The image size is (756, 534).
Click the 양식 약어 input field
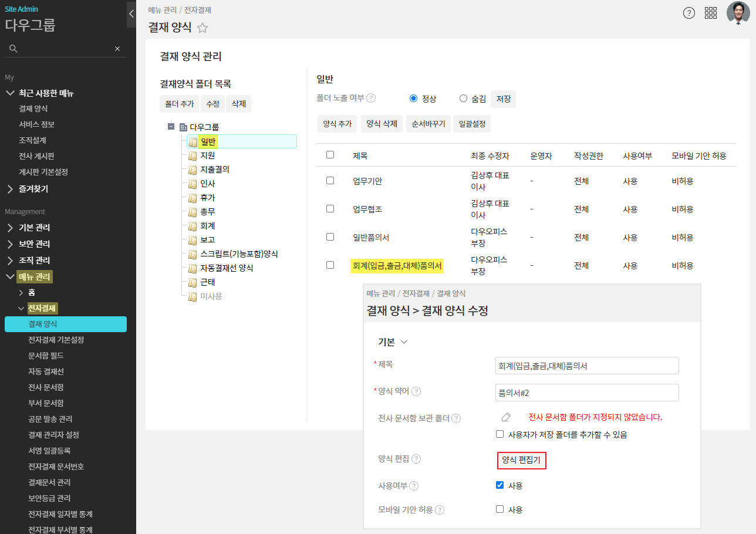pyautogui.click(x=586, y=393)
